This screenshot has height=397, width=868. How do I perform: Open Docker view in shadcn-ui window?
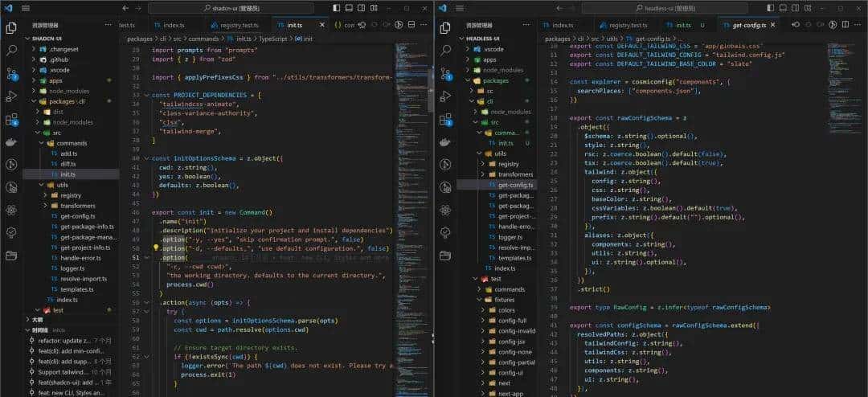[x=11, y=141]
